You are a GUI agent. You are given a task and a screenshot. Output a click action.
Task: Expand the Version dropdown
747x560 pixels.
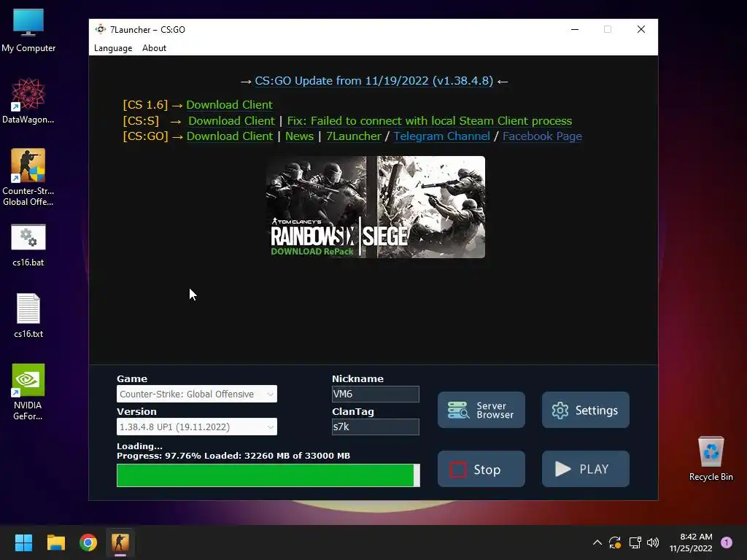coord(197,427)
